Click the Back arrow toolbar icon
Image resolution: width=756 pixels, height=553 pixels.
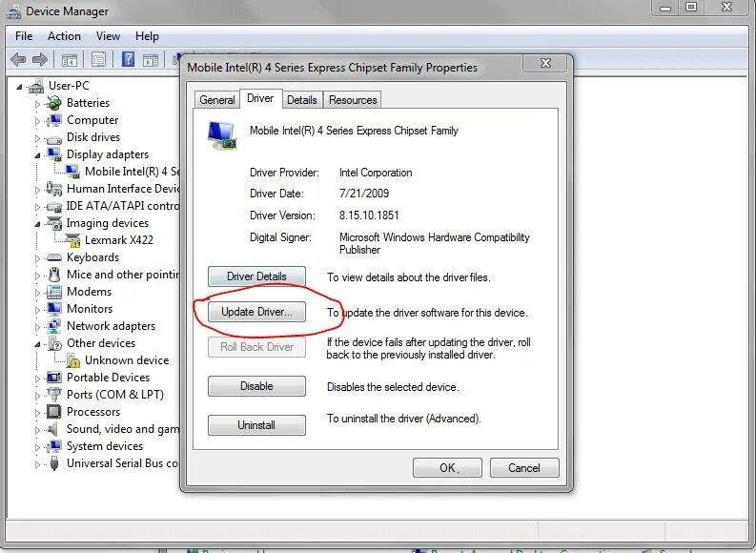[18, 60]
